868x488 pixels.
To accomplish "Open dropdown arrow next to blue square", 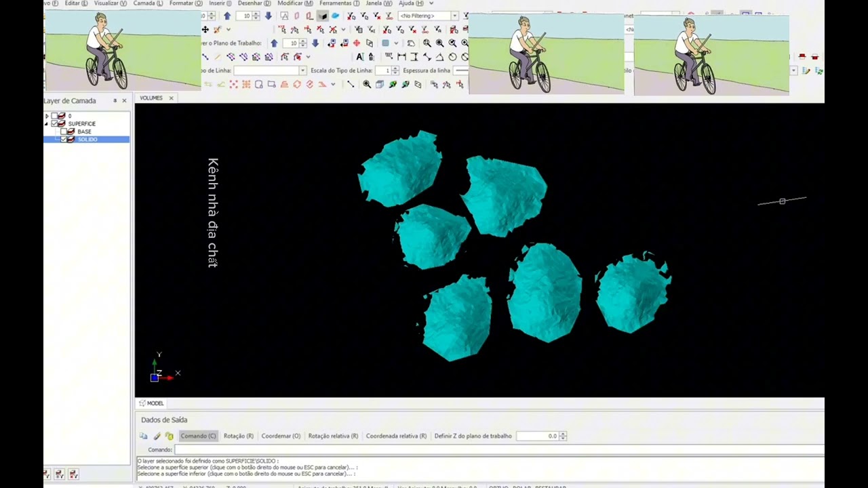I will (x=396, y=43).
